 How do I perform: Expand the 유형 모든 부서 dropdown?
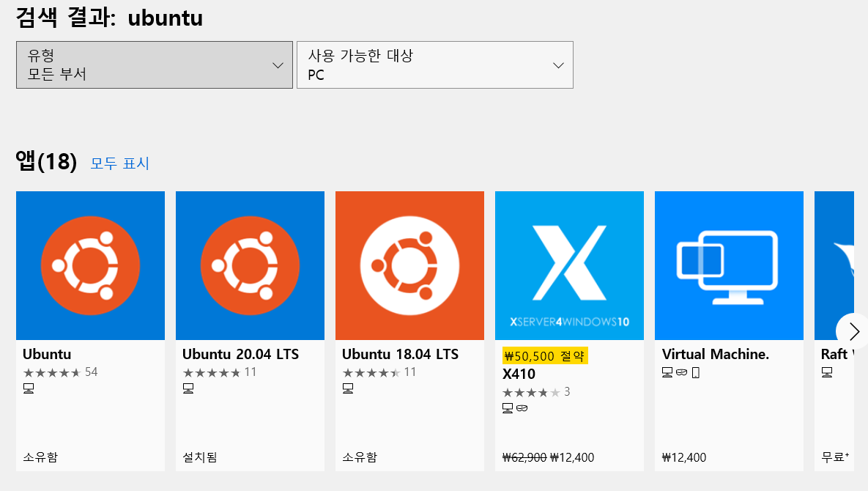tap(155, 64)
